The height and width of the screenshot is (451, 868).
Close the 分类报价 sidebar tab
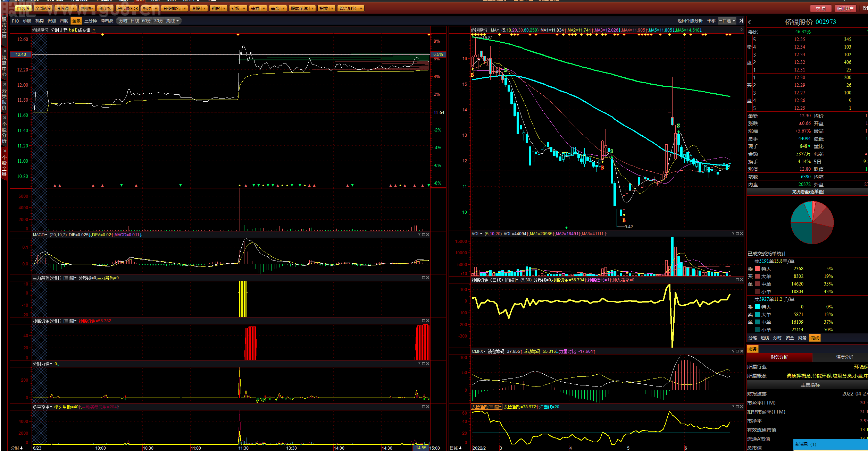click(5, 85)
